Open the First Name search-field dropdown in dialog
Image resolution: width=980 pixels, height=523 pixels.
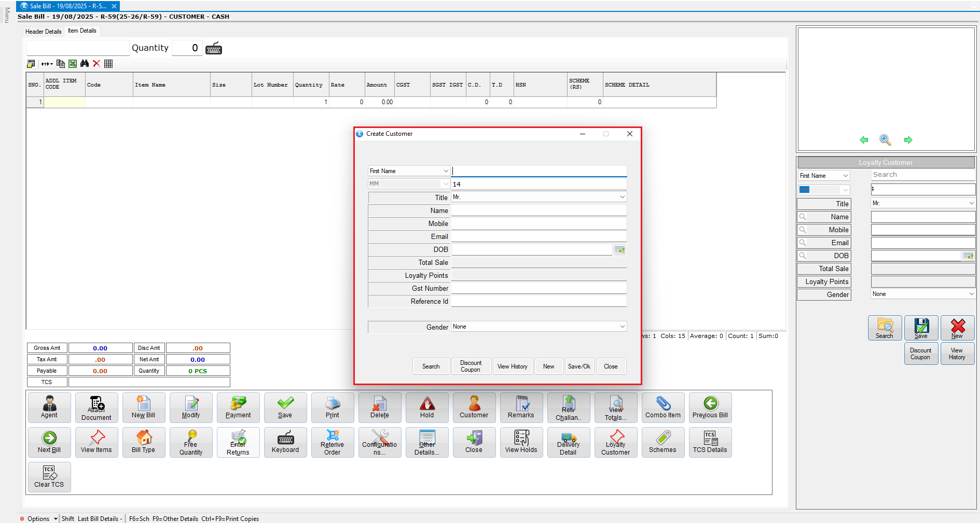[446, 171]
